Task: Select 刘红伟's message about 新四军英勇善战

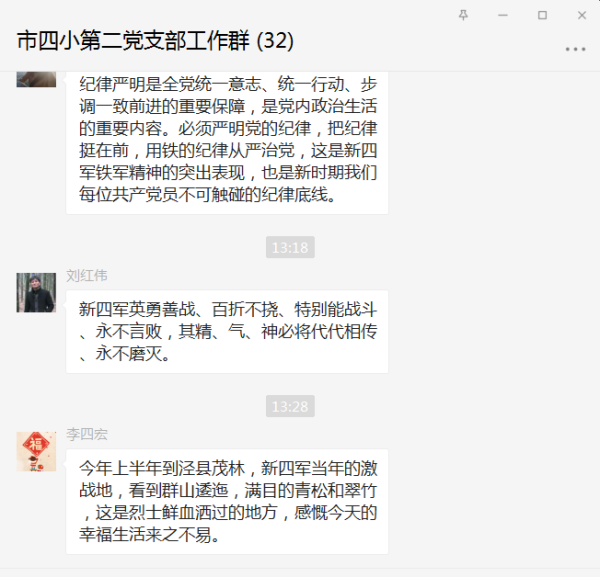Action: point(227,332)
